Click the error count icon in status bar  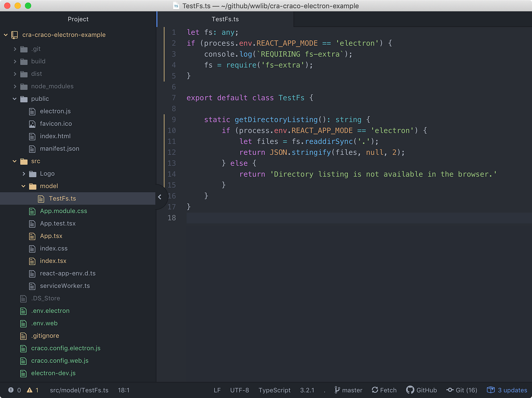(x=11, y=390)
